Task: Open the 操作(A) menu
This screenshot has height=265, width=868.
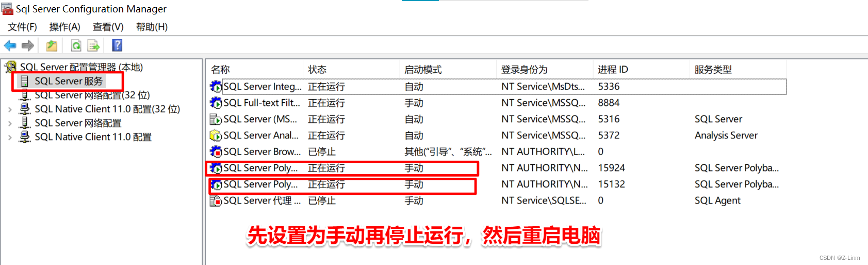Action: pos(65,27)
